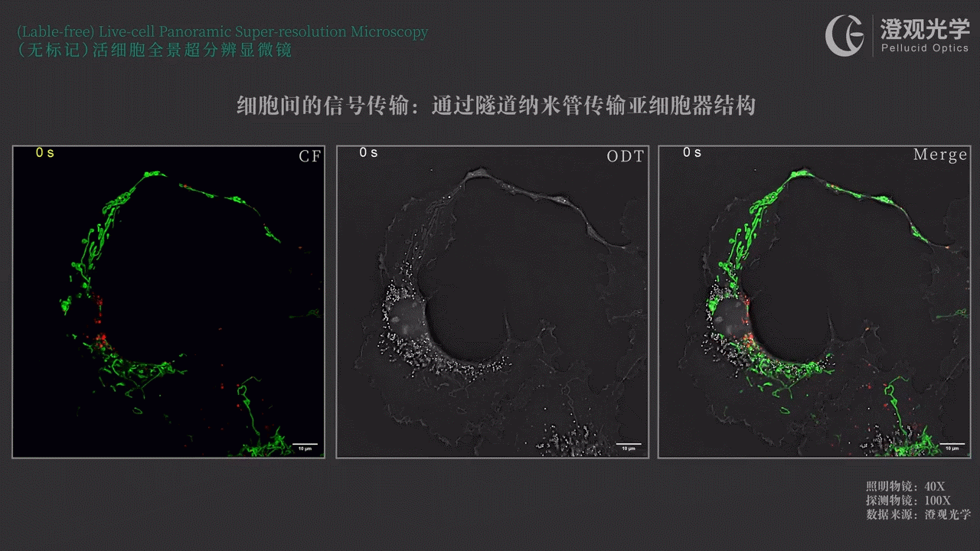
Task: Click the green Chinese subtitle 活细胞全景超分辨显微镜
Action: click(191, 51)
